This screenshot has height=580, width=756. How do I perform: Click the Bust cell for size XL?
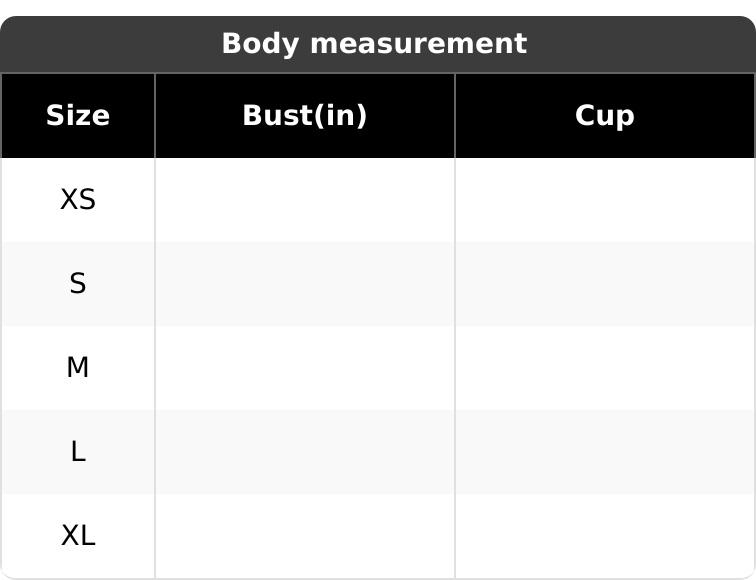pyautogui.click(x=305, y=536)
